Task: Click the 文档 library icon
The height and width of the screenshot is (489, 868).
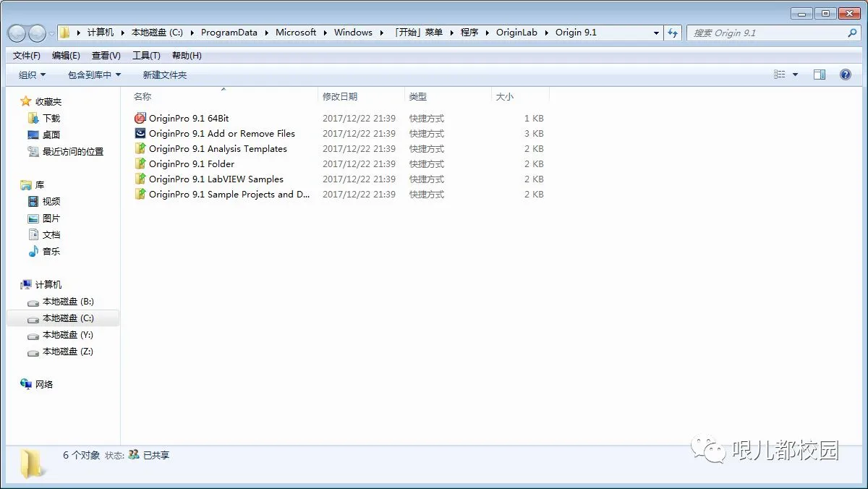Action: click(33, 234)
